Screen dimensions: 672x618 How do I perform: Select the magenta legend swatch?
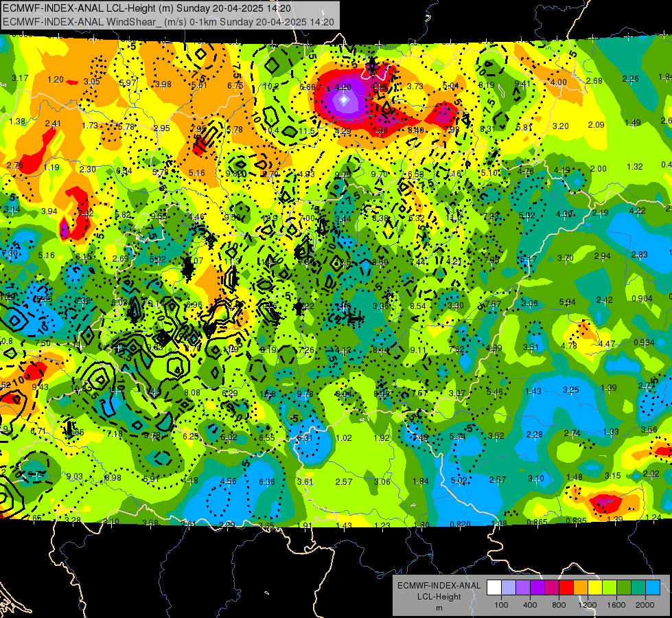pyautogui.click(x=552, y=588)
